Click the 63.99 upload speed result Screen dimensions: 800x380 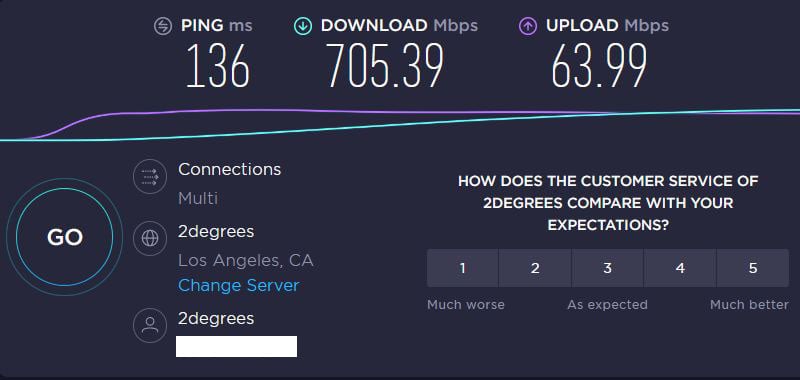click(x=599, y=66)
